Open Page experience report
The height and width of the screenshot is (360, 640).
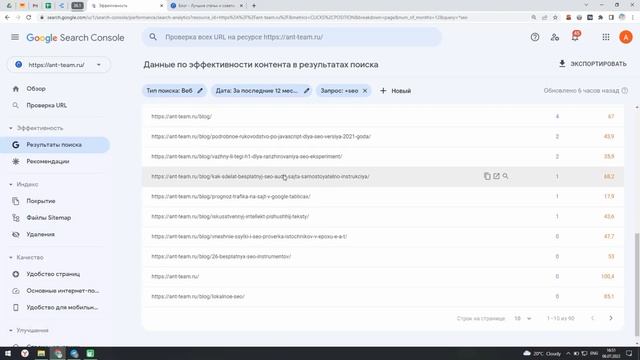pos(53,274)
